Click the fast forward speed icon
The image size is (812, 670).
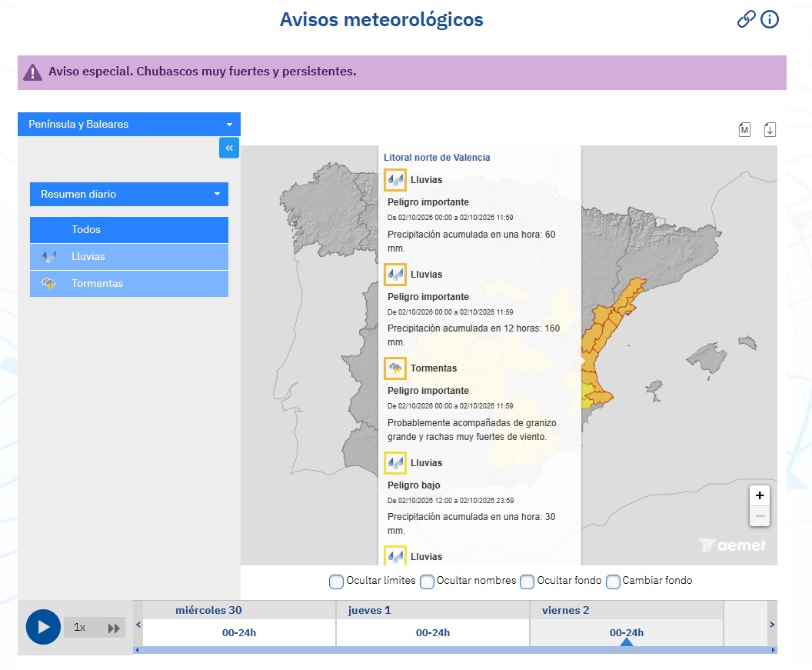[114, 628]
